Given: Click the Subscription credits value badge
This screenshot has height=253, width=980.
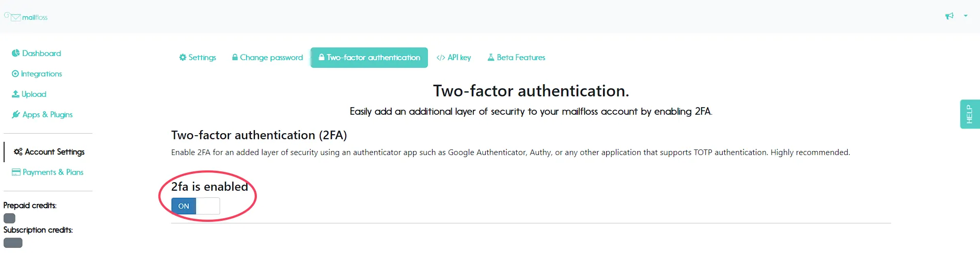Looking at the screenshot, I should pyautogui.click(x=13, y=243).
